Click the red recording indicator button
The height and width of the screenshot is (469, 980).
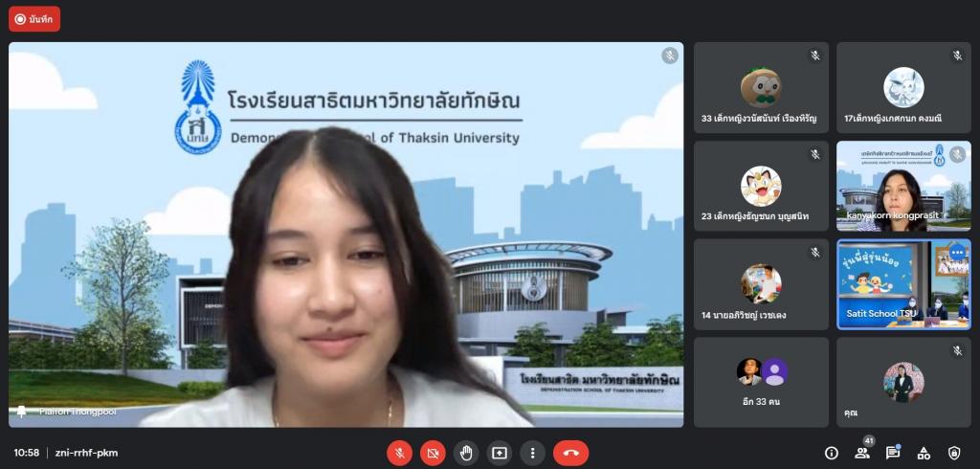(34, 19)
